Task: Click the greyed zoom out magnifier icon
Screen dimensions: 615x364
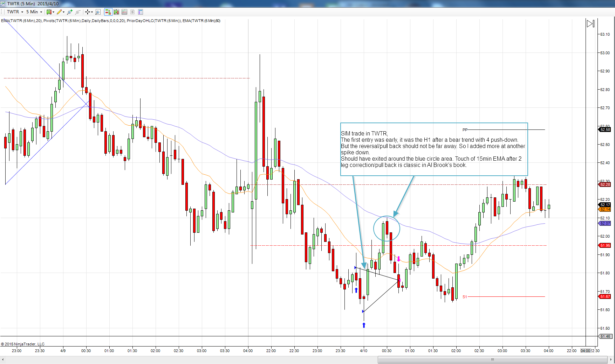Action: pyautogui.click(x=78, y=12)
